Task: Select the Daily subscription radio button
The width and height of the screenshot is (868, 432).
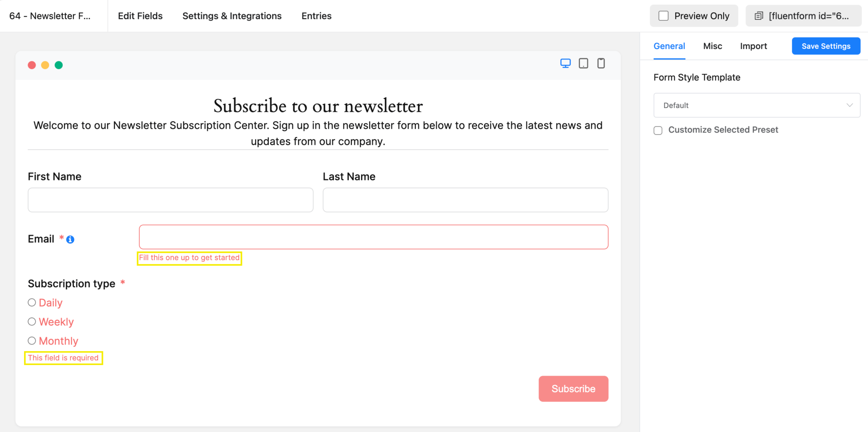Action: [x=31, y=302]
